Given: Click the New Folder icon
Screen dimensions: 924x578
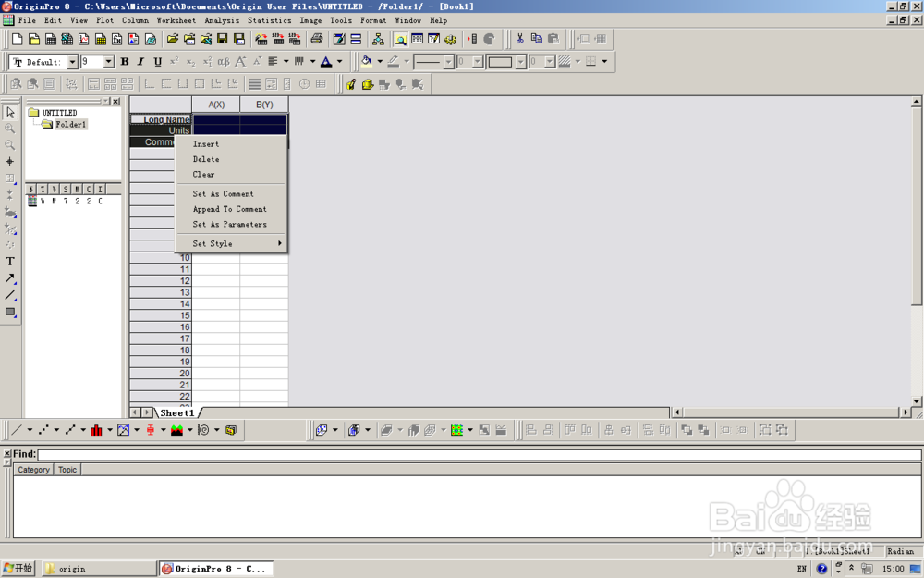Looking at the screenshot, I should pyautogui.click(x=34, y=39).
